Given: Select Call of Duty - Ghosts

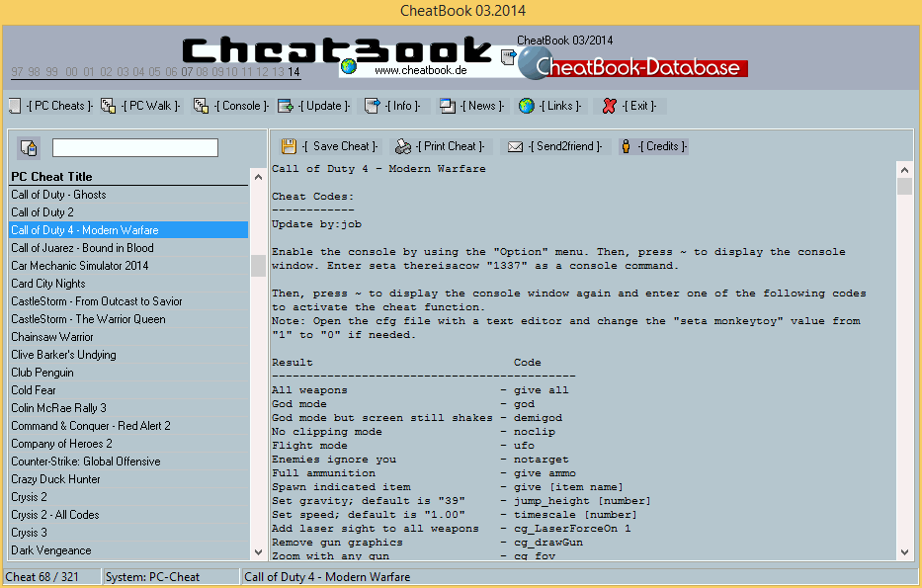Looking at the screenshot, I should [129, 195].
